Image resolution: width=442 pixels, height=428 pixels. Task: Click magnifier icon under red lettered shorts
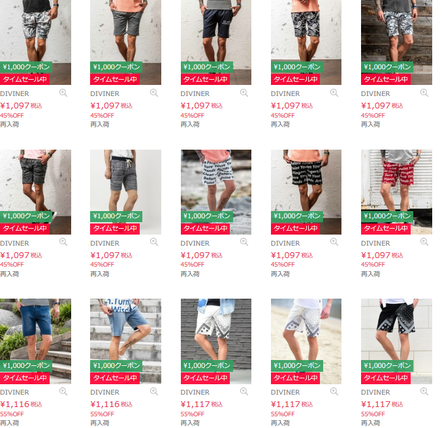(424, 242)
